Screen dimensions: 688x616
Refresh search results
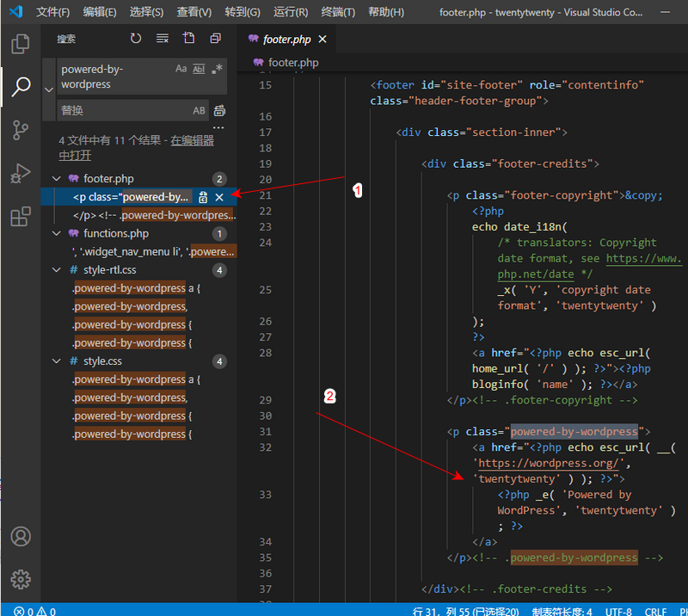coord(136,38)
